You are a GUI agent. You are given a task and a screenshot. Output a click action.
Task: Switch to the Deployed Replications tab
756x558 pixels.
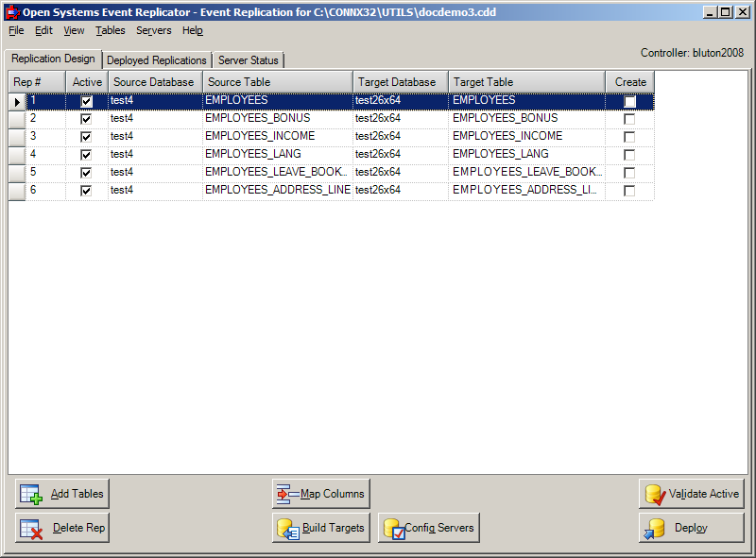click(157, 59)
